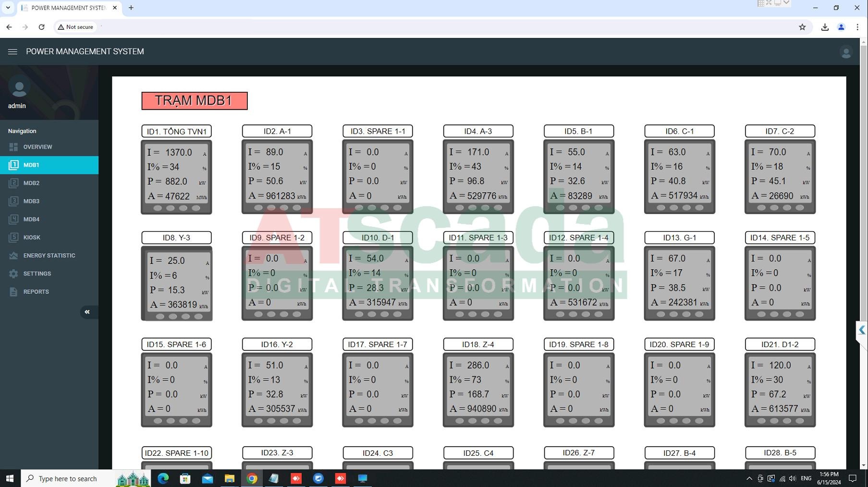Click the ID1. TỔNG TVN1 label
The height and width of the screenshot is (487, 868).
coord(176,131)
